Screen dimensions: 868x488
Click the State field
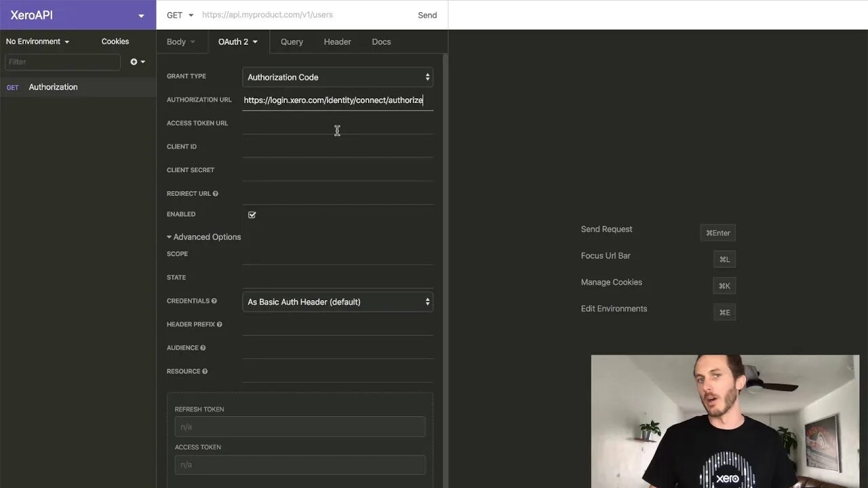pyautogui.click(x=338, y=278)
